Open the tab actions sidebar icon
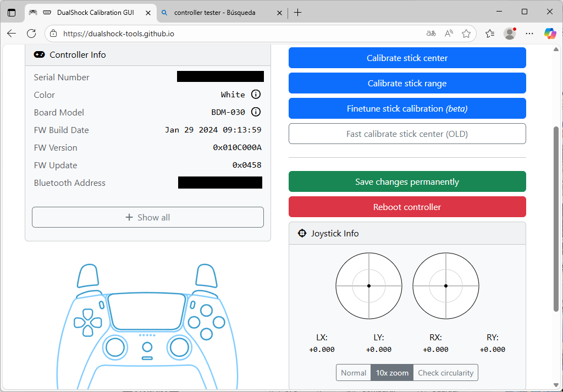 click(12, 13)
